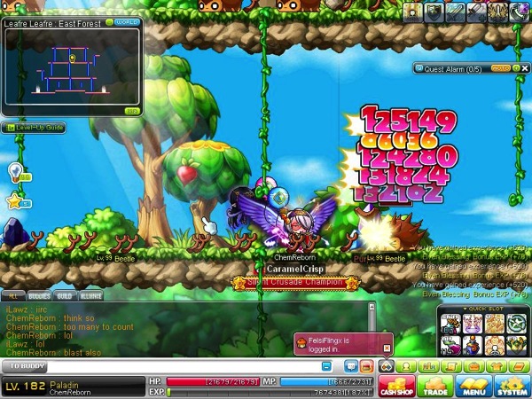Open the Menu button
This screenshot has height=399, width=532.
(473, 386)
